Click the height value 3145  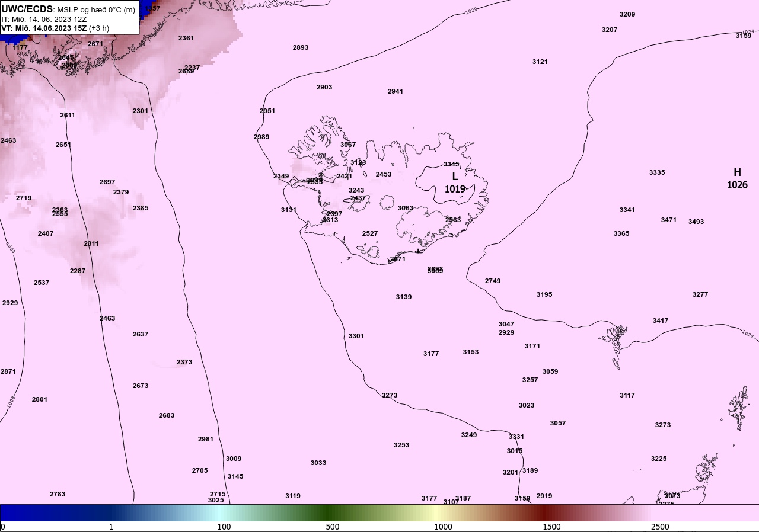coord(235,476)
